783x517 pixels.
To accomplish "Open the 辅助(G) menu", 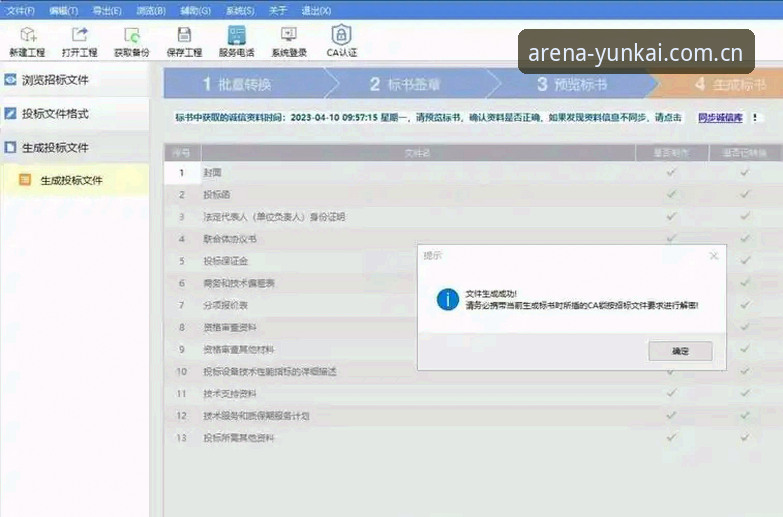I will (x=195, y=10).
